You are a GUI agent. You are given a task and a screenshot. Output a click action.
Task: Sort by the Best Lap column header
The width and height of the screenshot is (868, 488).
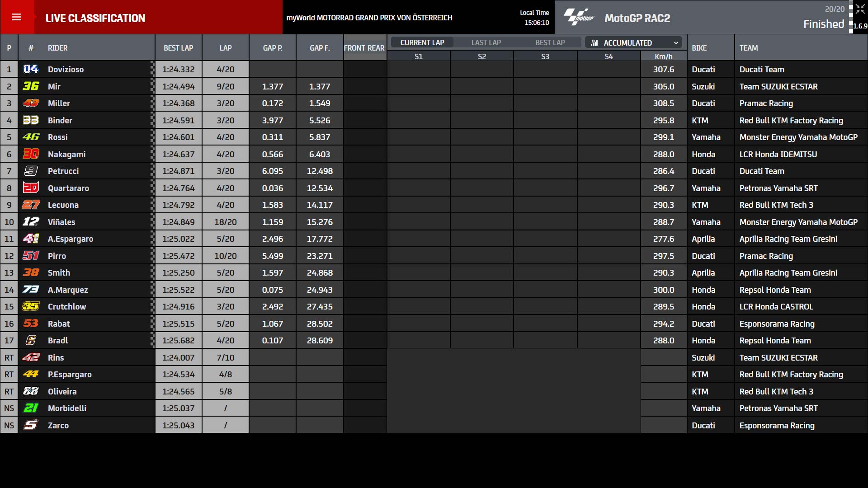pos(178,48)
